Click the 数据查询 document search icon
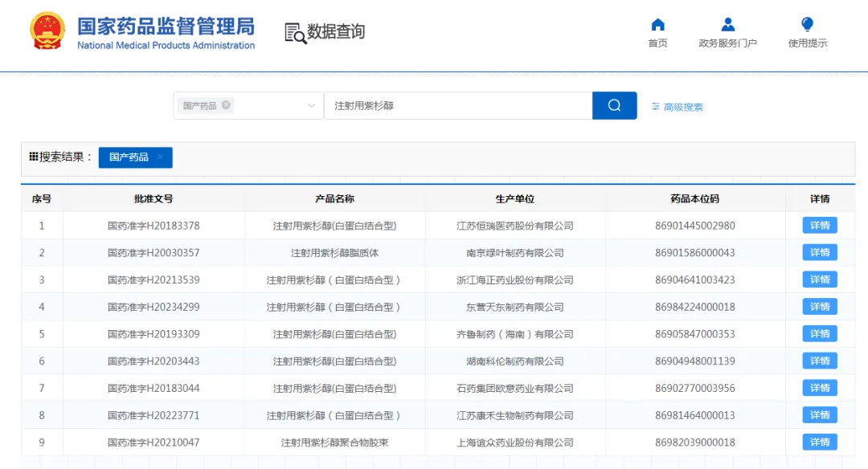The width and height of the screenshot is (868, 469). [295, 33]
